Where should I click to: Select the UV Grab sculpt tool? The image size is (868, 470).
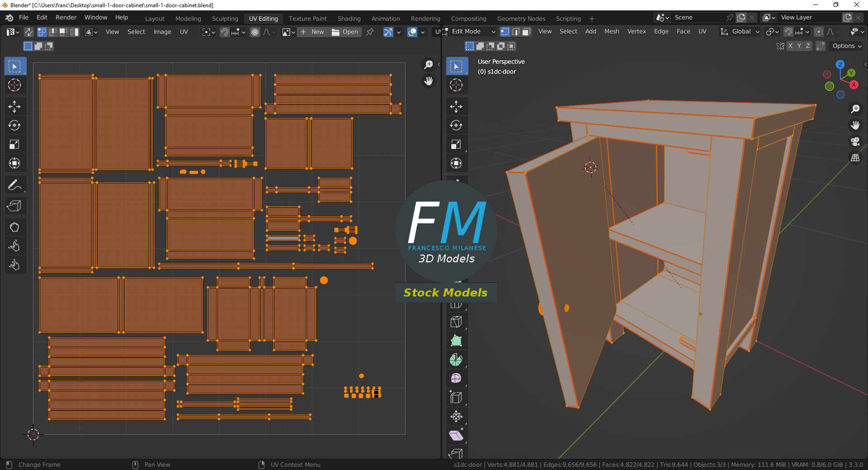coord(14,227)
